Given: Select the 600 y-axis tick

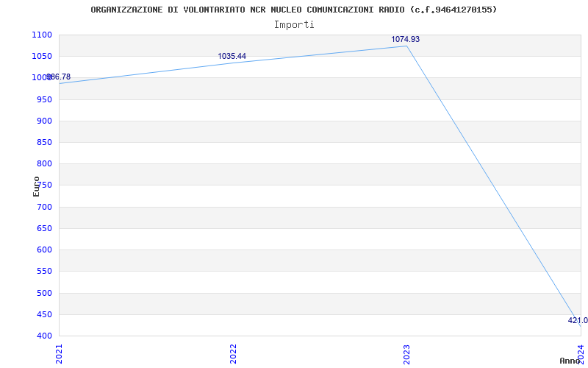Looking at the screenshot, I should pos(44,250).
